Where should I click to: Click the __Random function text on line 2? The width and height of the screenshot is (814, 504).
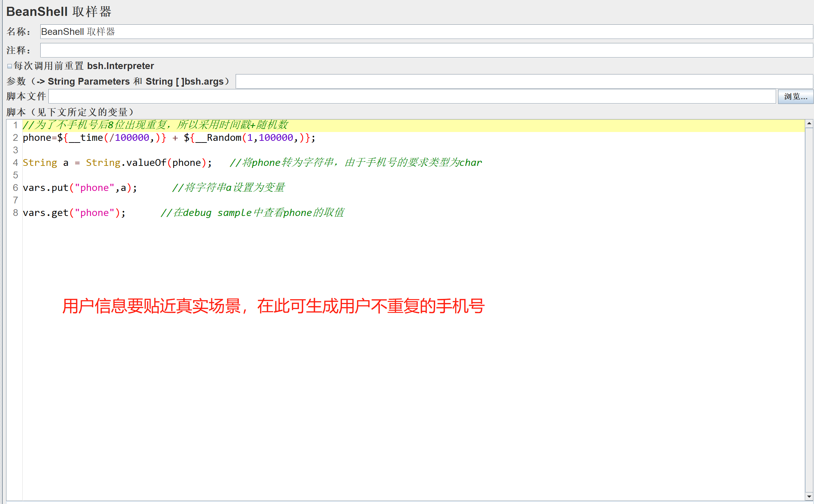pos(223,138)
